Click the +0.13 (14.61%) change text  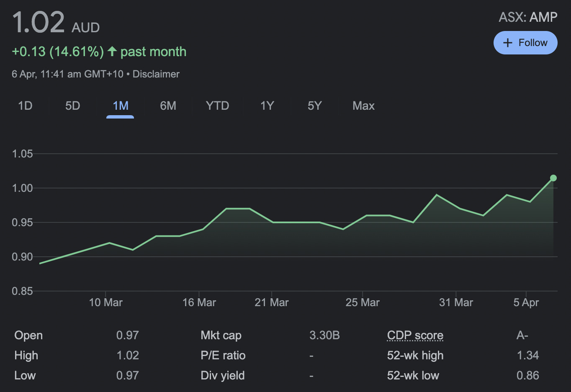click(x=58, y=52)
